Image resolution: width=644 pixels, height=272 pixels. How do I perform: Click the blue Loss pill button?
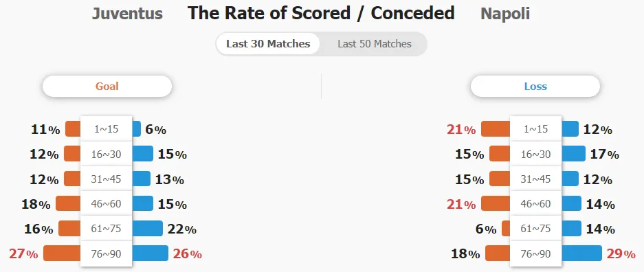click(x=535, y=86)
